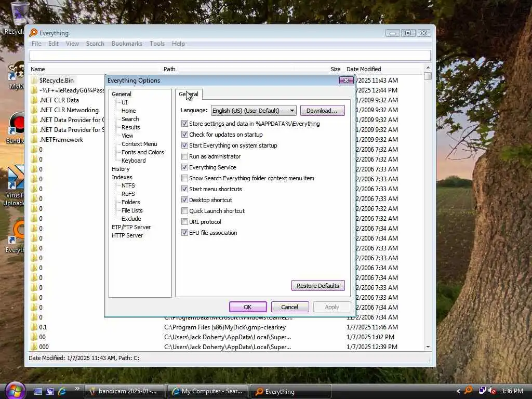Viewport: 532px width, 399px height.
Task: Click Restore Defaults button
Action: (318, 286)
